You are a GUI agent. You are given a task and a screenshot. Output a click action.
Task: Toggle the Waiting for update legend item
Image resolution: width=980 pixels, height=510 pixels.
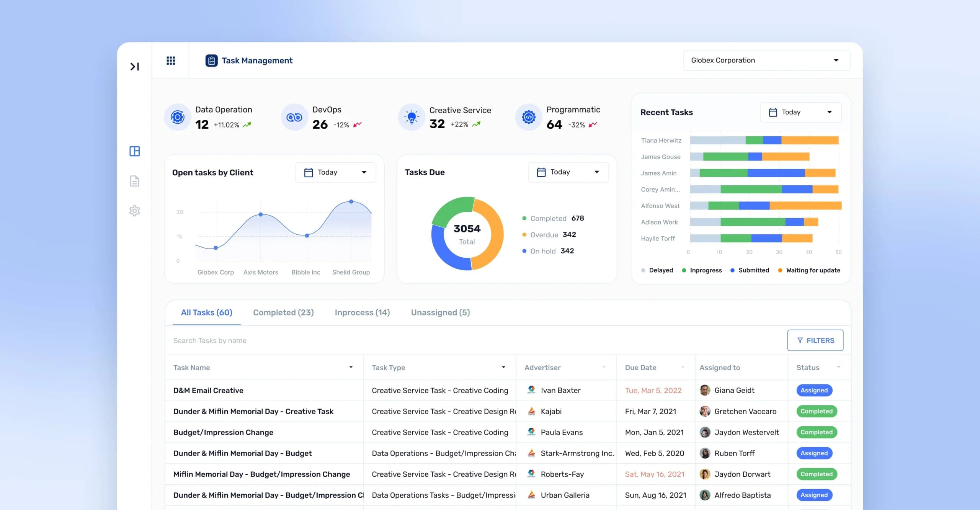pyautogui.click(x=809, y=270)
